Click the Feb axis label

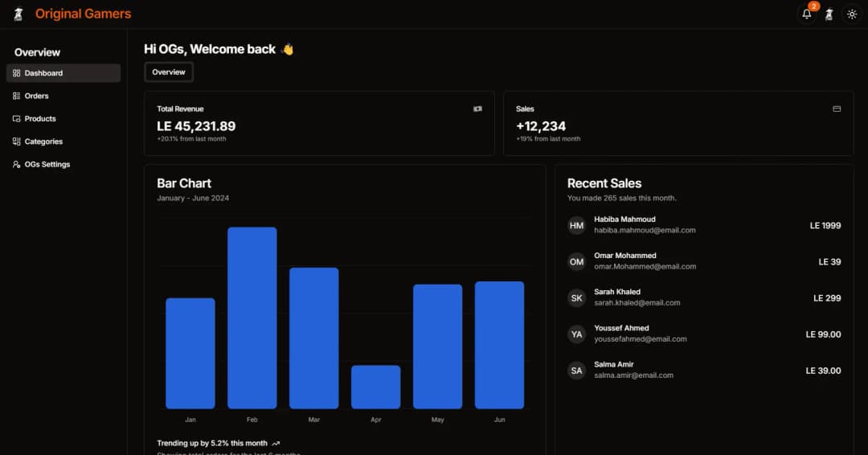click(252, 420)
